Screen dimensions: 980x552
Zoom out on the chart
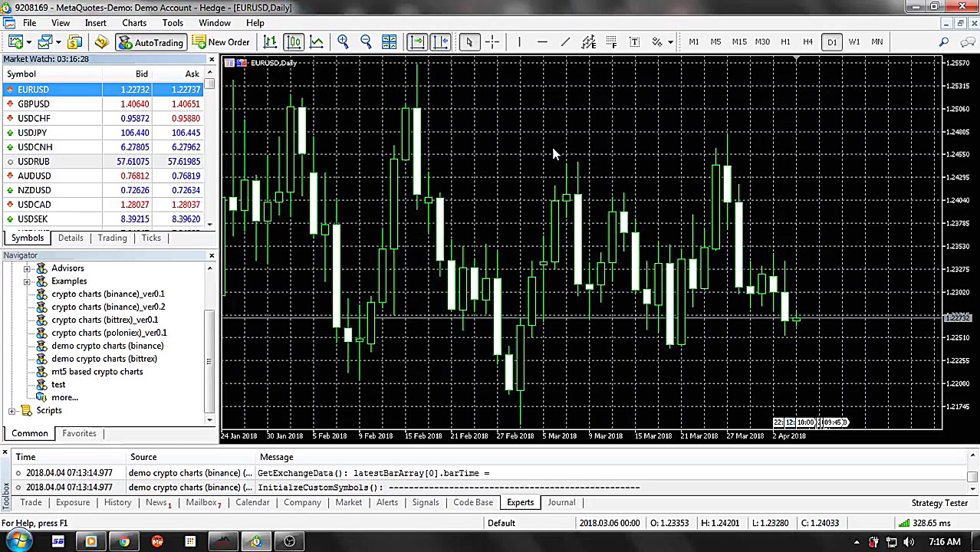[x=366, y=42]
